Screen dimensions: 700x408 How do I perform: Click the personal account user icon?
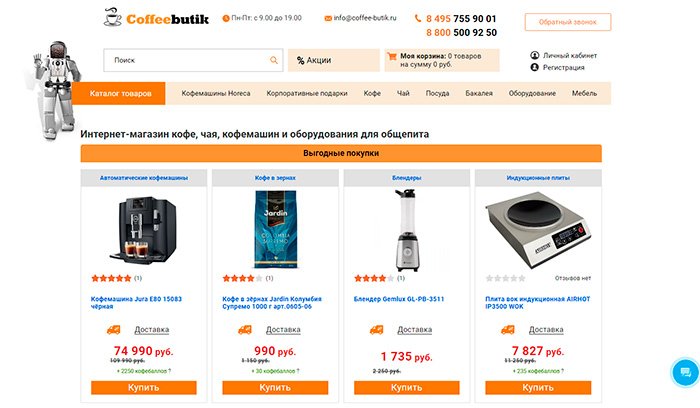[534, 55]
